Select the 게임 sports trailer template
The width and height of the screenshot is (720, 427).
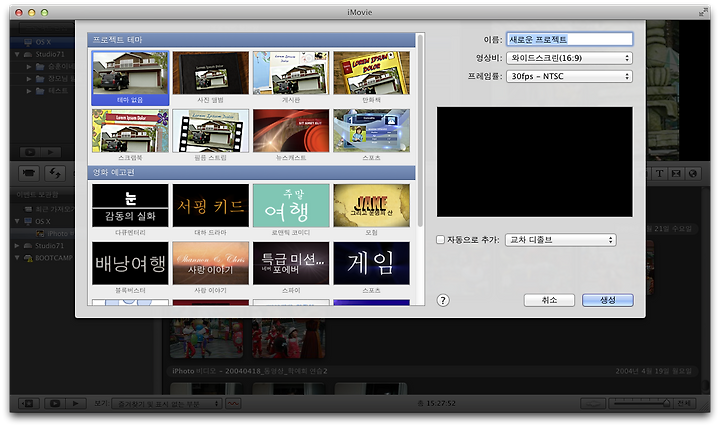tap(371, 264)
